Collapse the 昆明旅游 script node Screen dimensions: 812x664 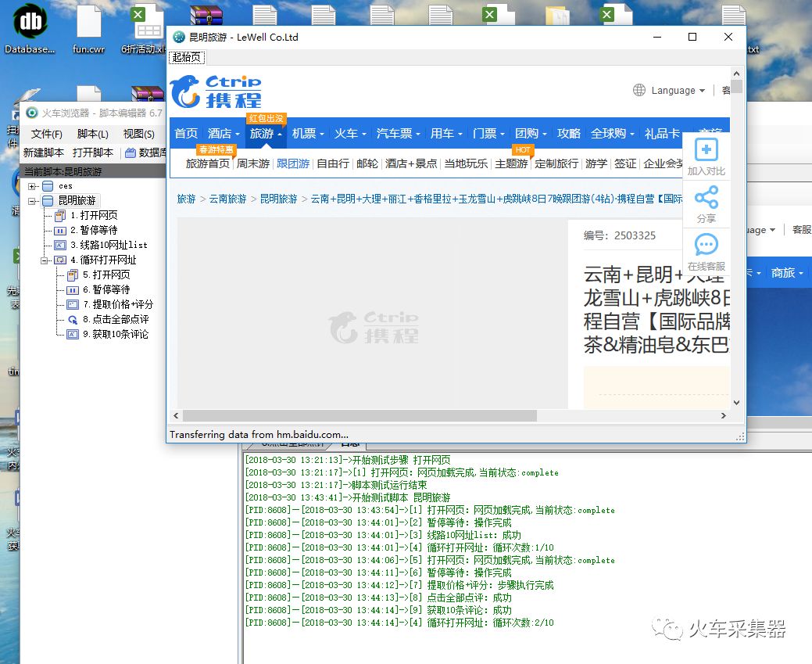point(32,200)
